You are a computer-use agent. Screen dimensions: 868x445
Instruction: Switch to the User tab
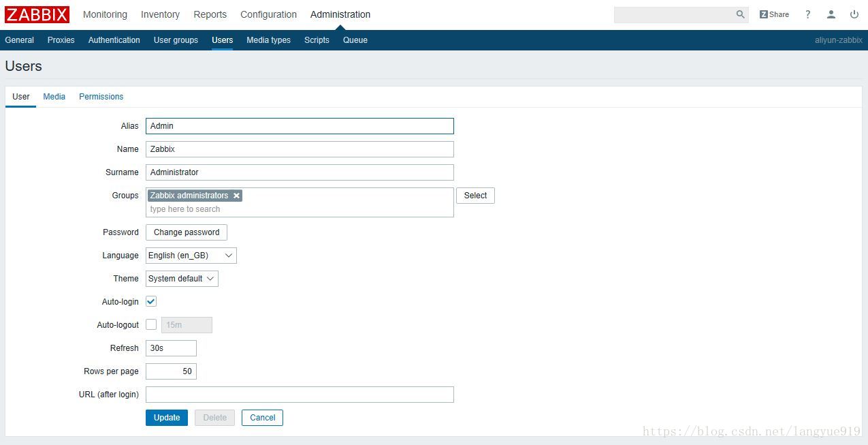pos(21,97)
